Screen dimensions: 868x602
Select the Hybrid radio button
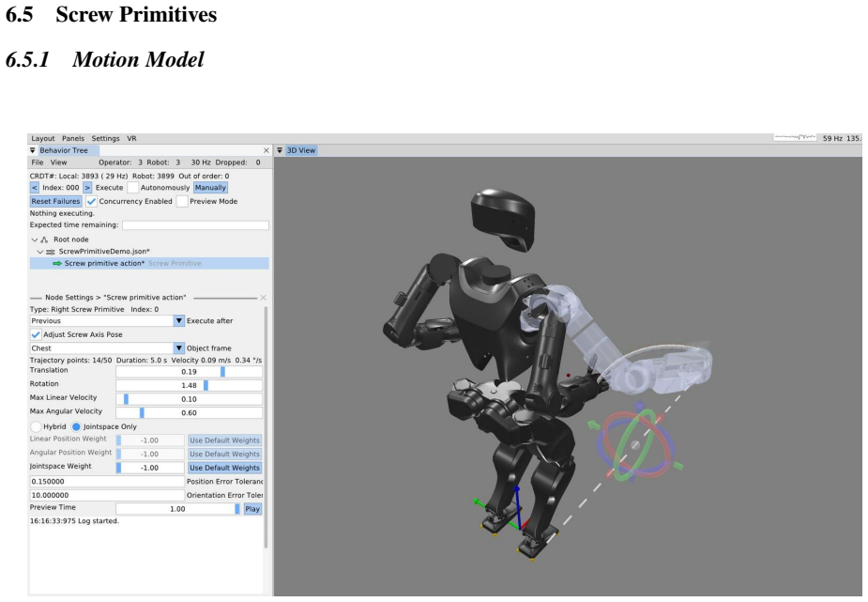tap(36, 426)
